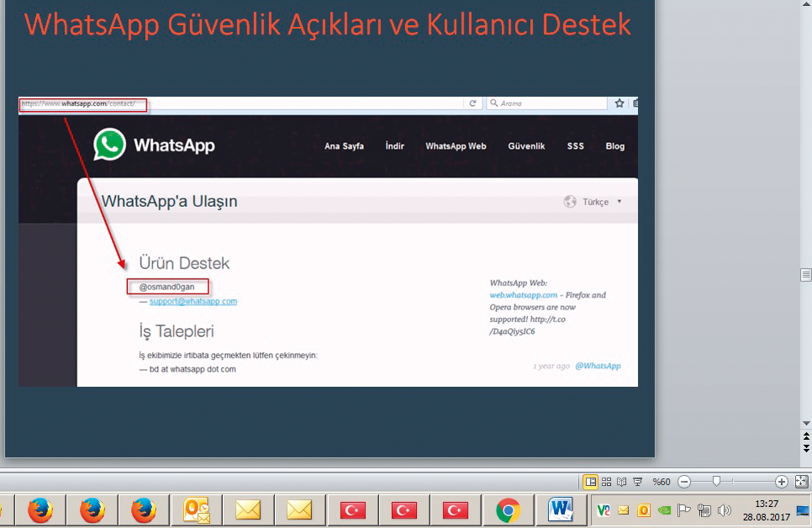Expand the Türkçe dropdown arrow

tap(619, 201)
